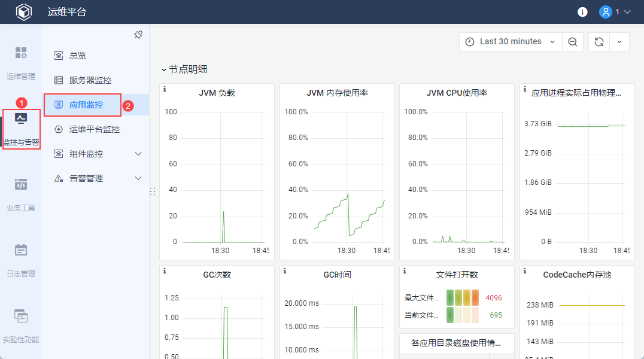
Task: Click the 服务器监控 menu icon
Action: [59, 80]
